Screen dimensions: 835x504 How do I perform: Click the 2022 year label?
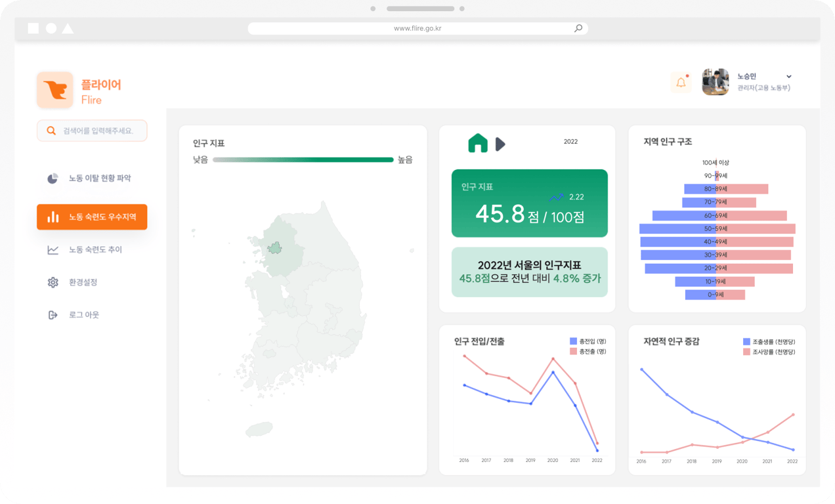tap(570, 142)
